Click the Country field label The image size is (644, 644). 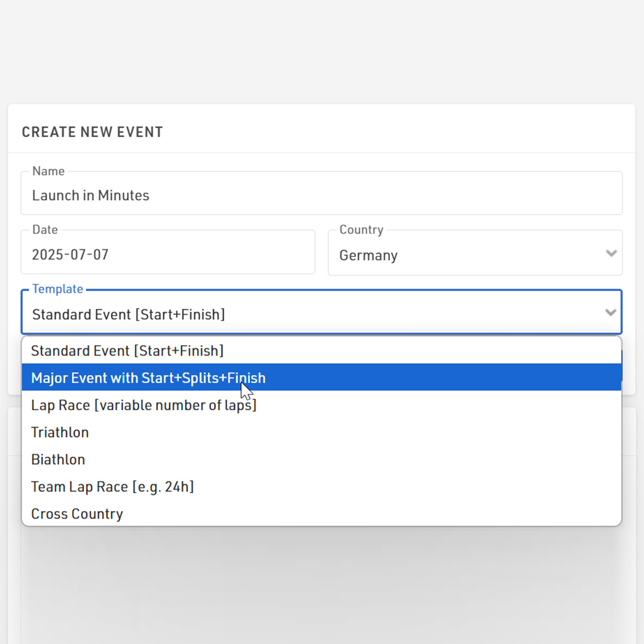pos(361,230)
